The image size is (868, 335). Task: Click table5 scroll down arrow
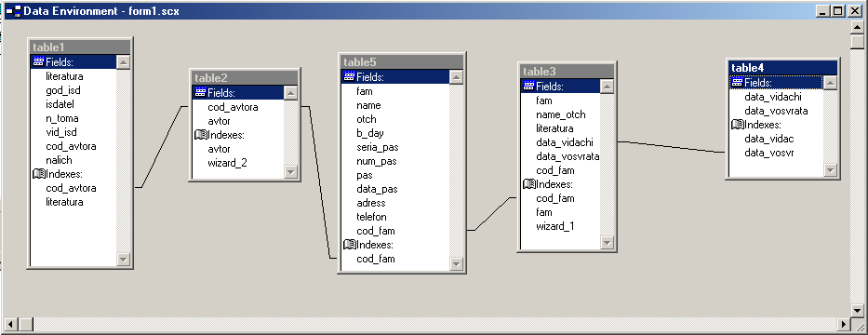(456, 264)
